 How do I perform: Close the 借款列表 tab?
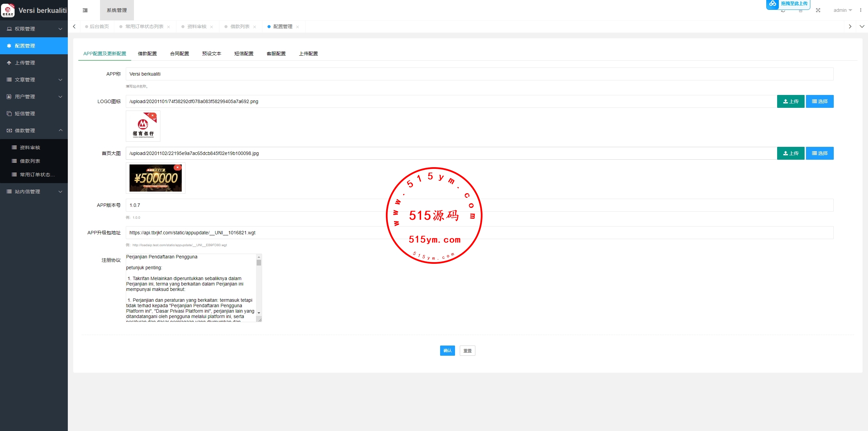[255, 27]
